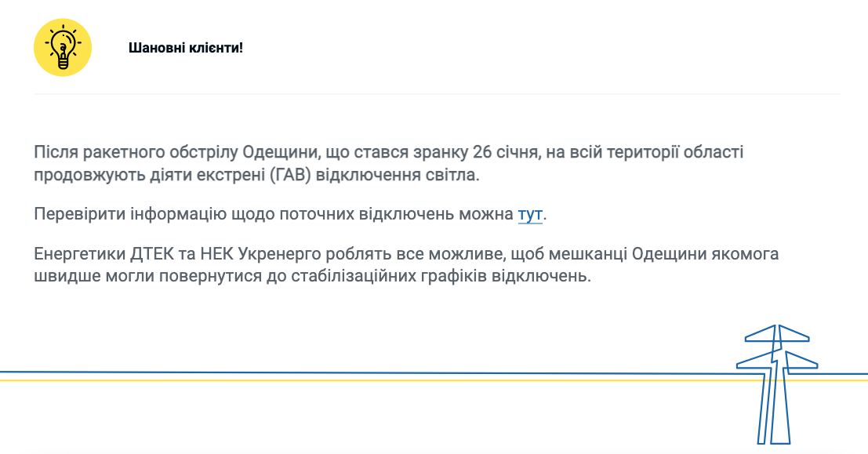Click the word "Перевірити" starting the second paragraph

coord(75,214)
